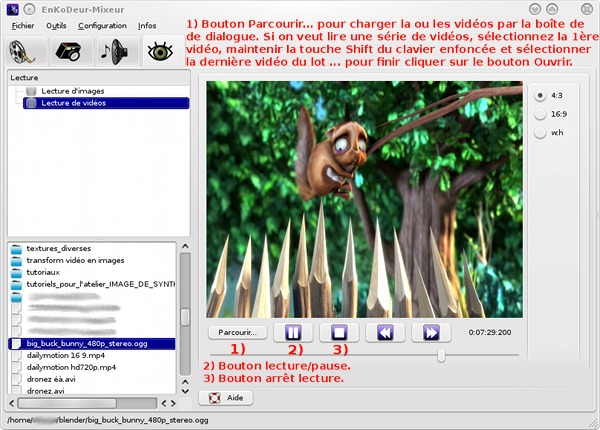Click the left arrow of horizontal scrollbar

coord(11,403)
